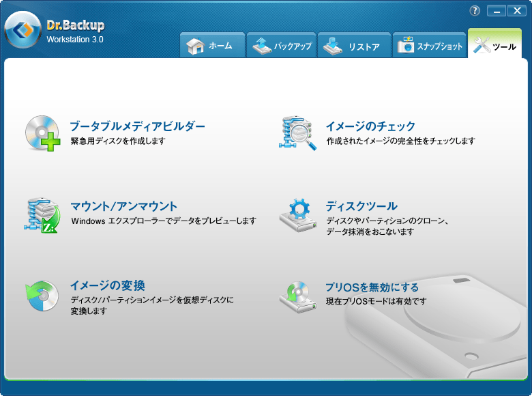Click the magnifier server icon for イメージのチェック

coord(297,132)
